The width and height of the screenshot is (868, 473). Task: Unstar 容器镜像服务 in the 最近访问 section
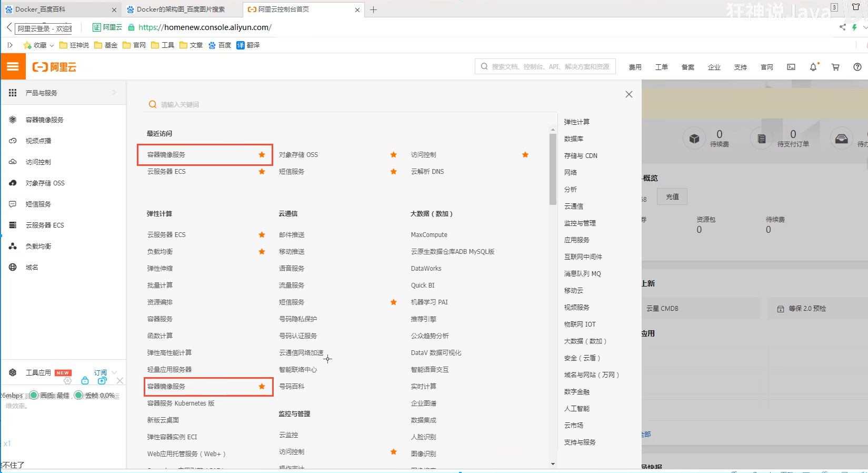pos(262,154)
